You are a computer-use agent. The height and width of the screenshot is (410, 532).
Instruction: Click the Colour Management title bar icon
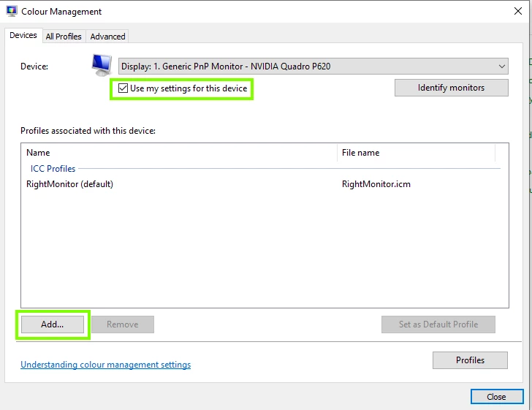12,11
